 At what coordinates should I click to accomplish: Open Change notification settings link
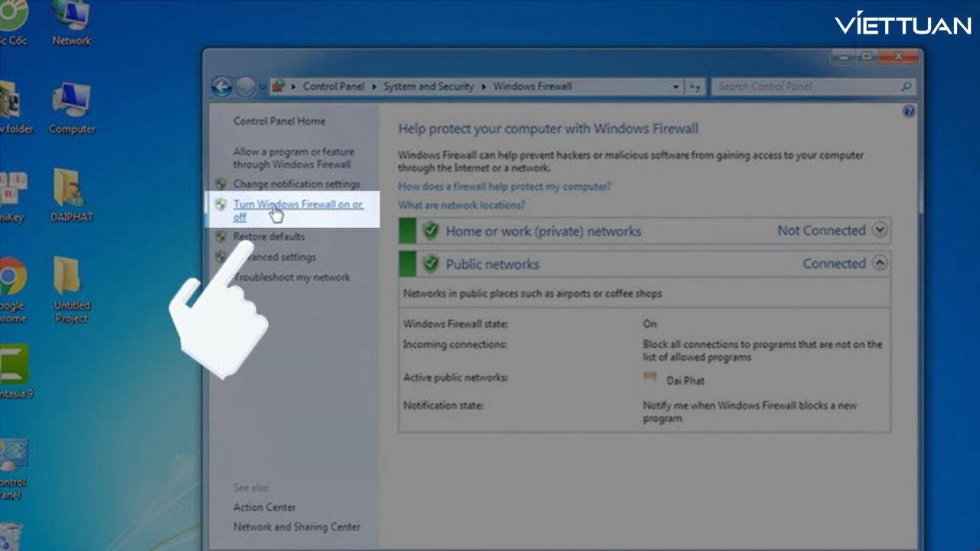(x=296, y=184)
